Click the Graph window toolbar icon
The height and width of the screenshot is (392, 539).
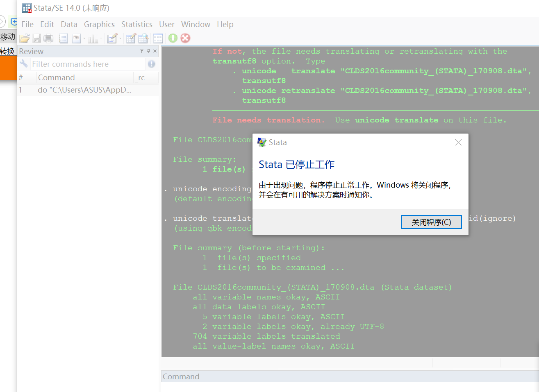coord(93,39)
